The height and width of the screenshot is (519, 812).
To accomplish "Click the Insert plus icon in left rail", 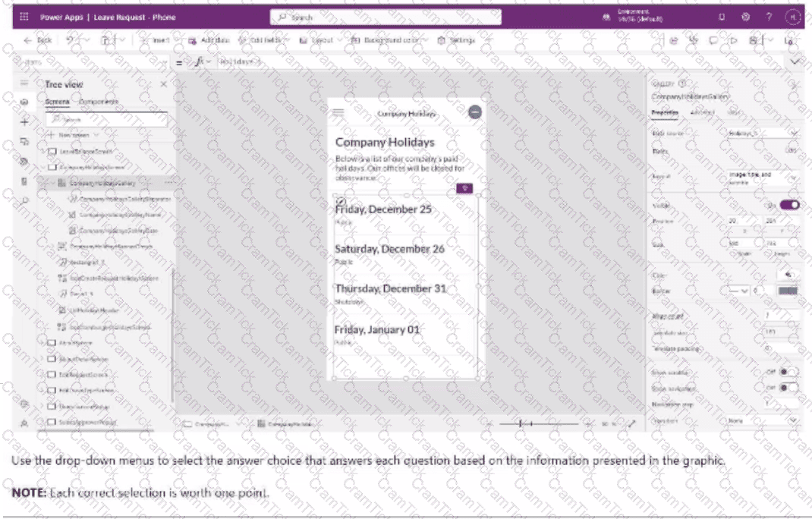I will click(24, 121).
